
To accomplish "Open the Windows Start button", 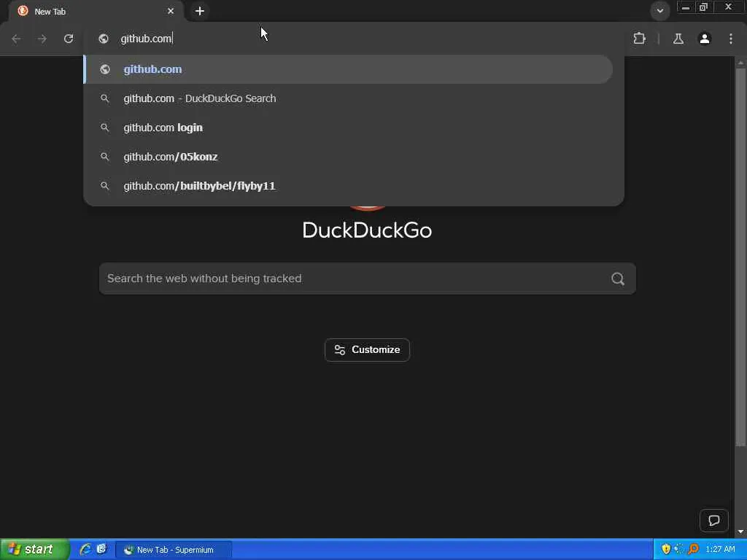I will (34, 550).
